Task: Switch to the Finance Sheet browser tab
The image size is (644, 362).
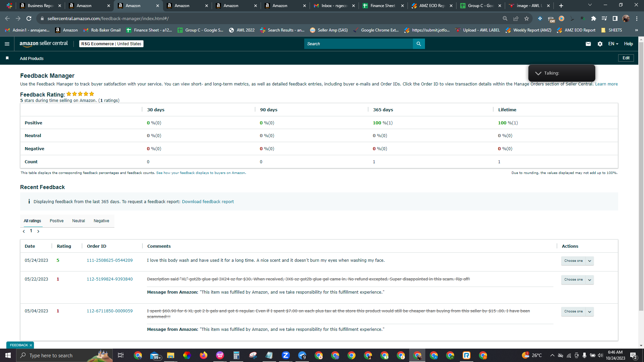Action: (383, 6)
